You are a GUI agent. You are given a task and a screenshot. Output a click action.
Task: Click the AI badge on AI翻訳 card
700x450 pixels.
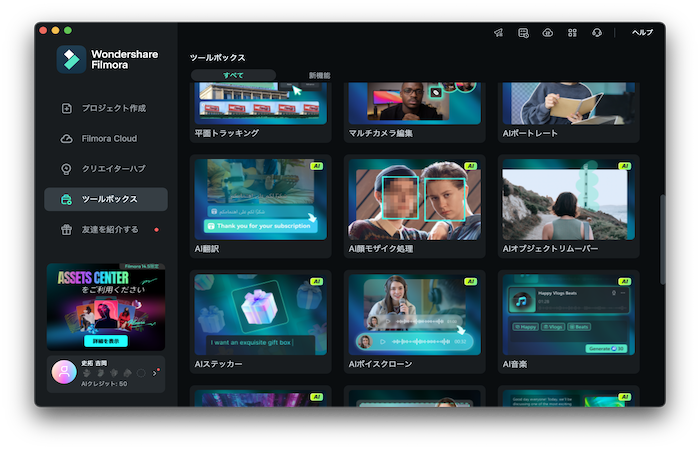point(317,166)
